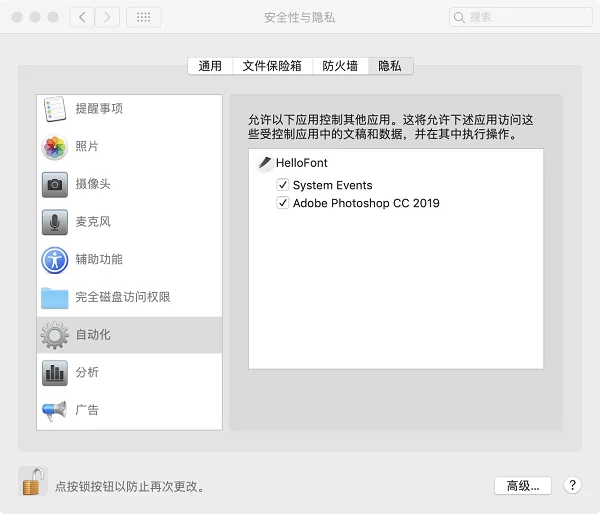Screen dimensions: 600x514
Task: Open help with the question mark button
Action: click(x=572, y=485)
